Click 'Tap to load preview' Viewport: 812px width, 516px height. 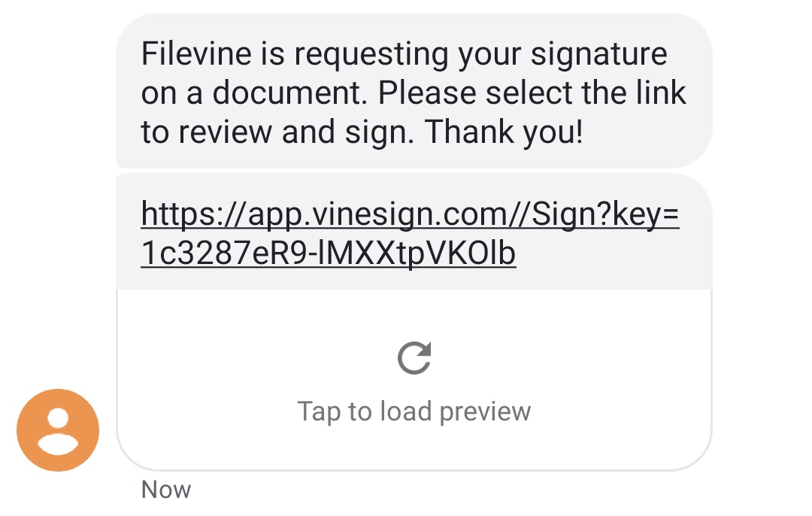coord(413,411)
